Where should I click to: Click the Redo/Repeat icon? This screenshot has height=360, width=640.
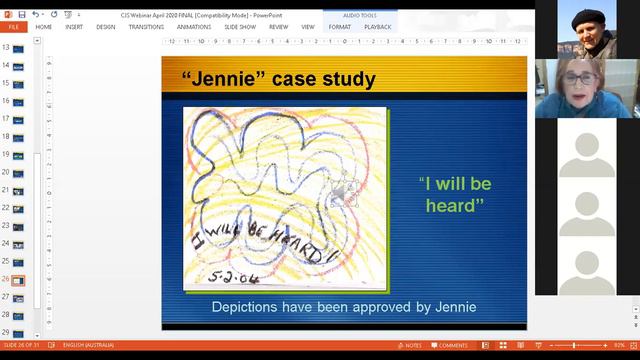54,15
